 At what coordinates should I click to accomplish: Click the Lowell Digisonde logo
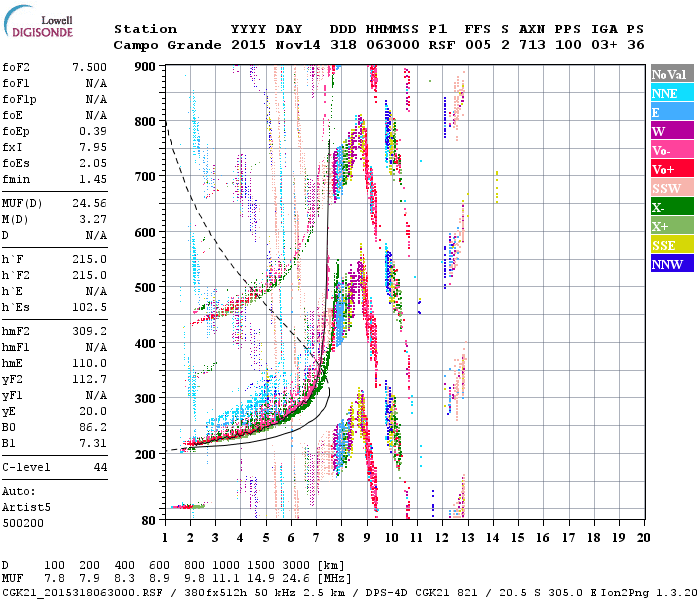(x=39, y=22)
